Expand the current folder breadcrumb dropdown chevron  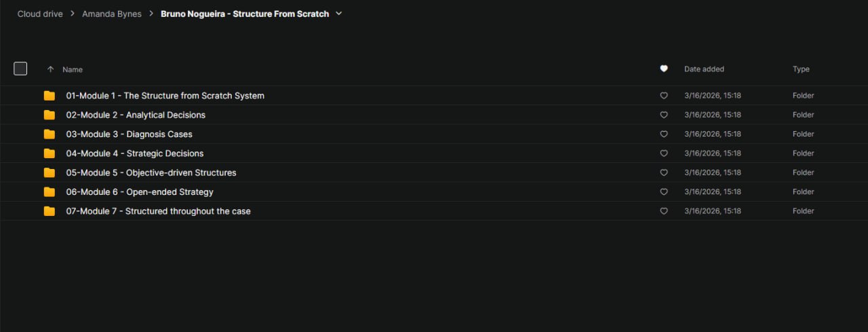point(339,14)
